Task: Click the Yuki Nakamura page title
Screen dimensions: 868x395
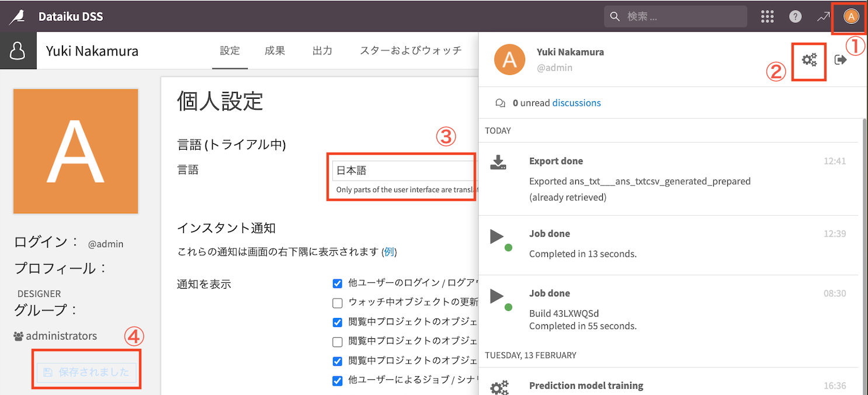Action: tap(92, 51)
